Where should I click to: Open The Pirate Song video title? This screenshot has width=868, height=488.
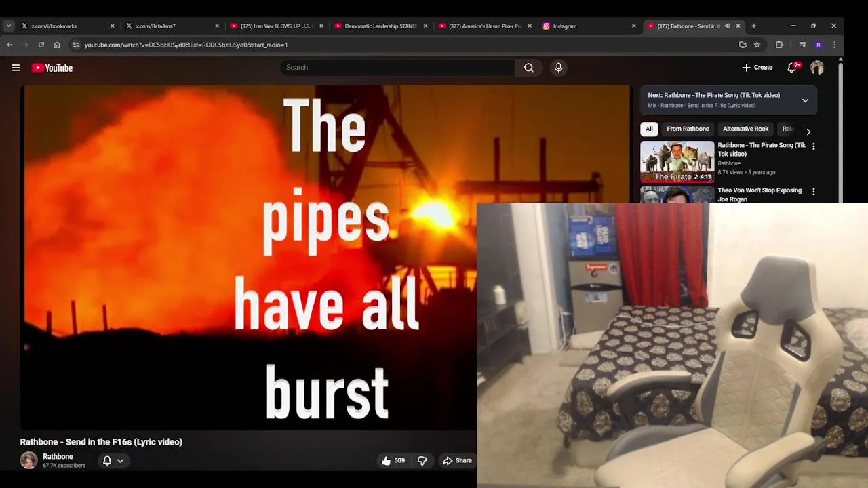click(x=762, y=149)
